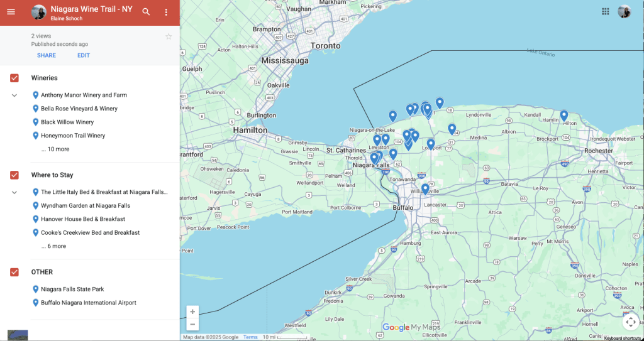Image resolution: width=644 pixels, height=341 pixels.
Task: Click the map thumbnail at panel bottom
Action: (x=18, y=335)
